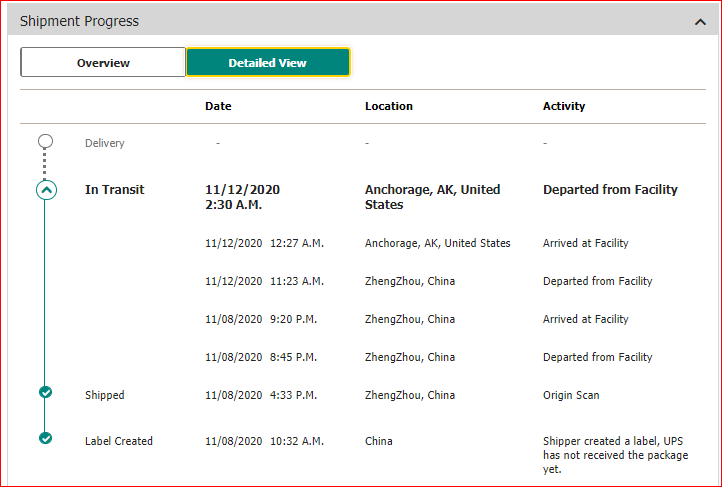
Task: Click the Date column header
Action: (x=218, y=106)
